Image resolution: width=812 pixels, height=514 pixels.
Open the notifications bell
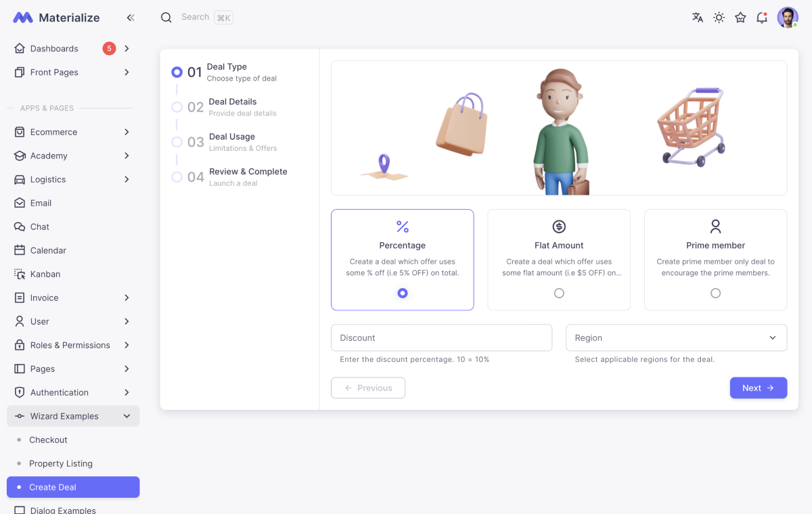(x=761, y=18)
